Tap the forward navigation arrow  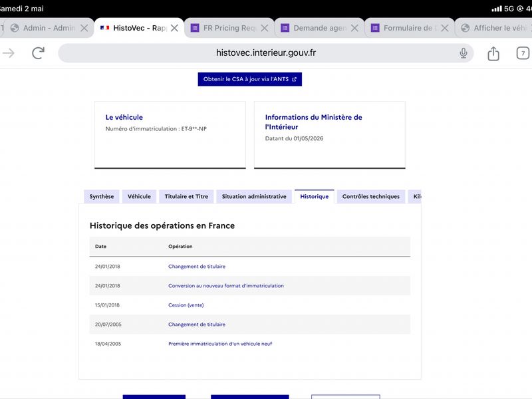pyautogui.click(x=9, y=53)
